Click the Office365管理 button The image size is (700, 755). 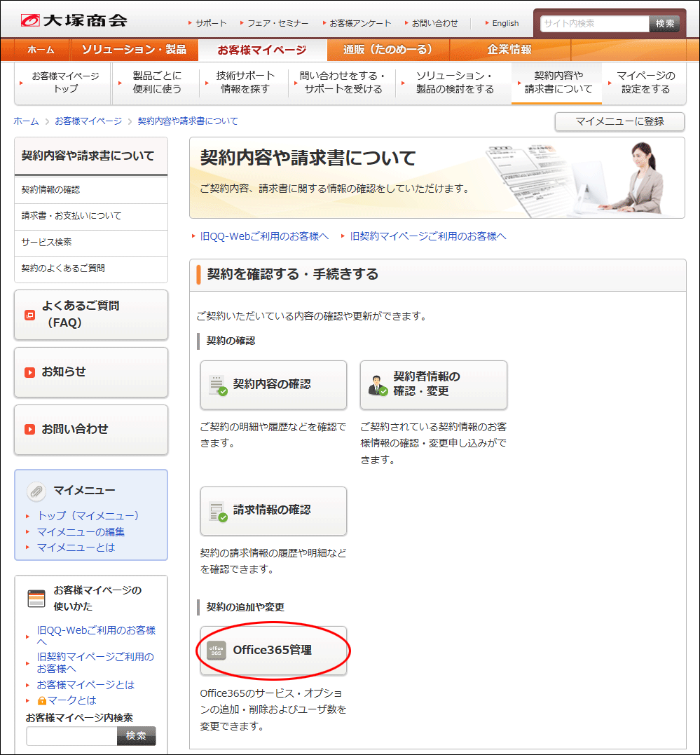273,651
